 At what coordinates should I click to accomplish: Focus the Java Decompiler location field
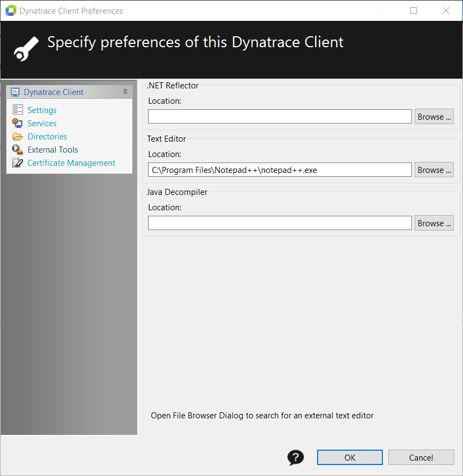tap(280, 223)
